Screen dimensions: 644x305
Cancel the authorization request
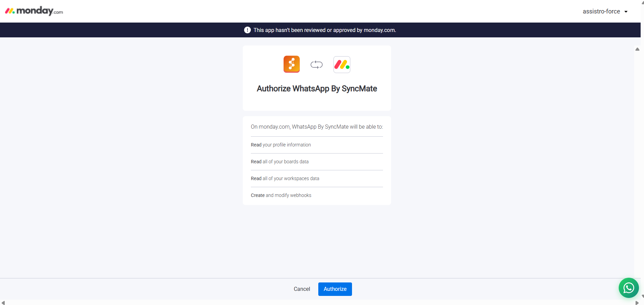(x=302, y=289)
